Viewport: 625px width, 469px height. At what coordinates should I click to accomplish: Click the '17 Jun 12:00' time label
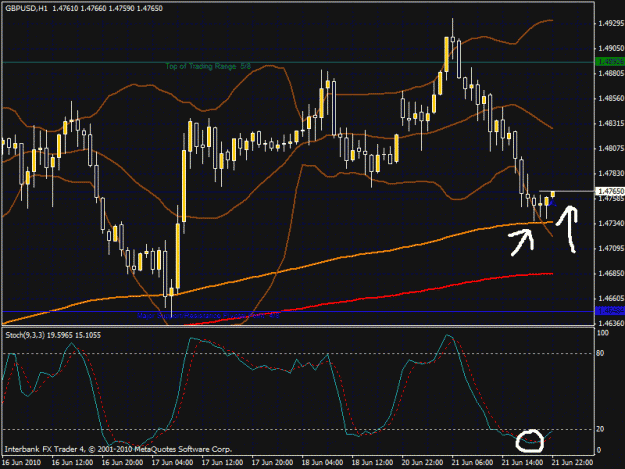[x=222, y=463]
